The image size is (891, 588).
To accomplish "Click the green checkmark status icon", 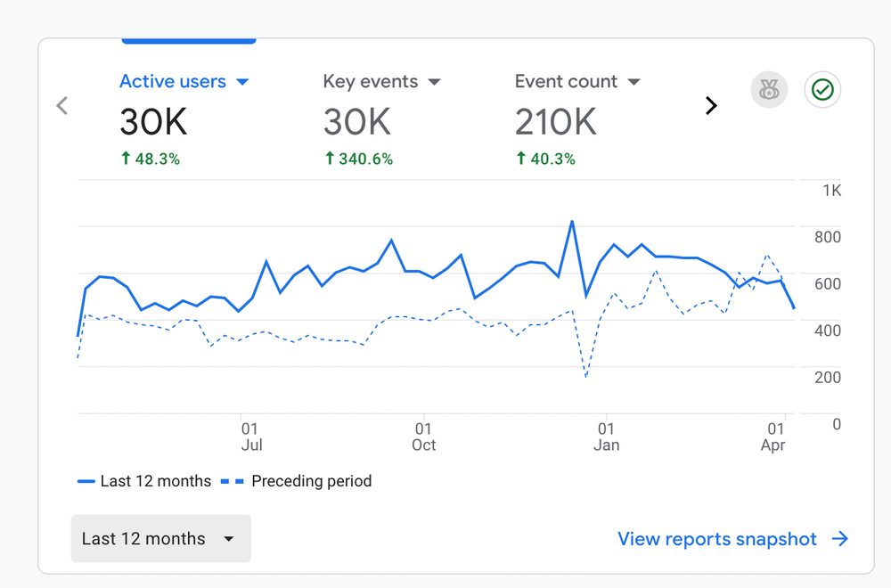I will click(822, 90).
